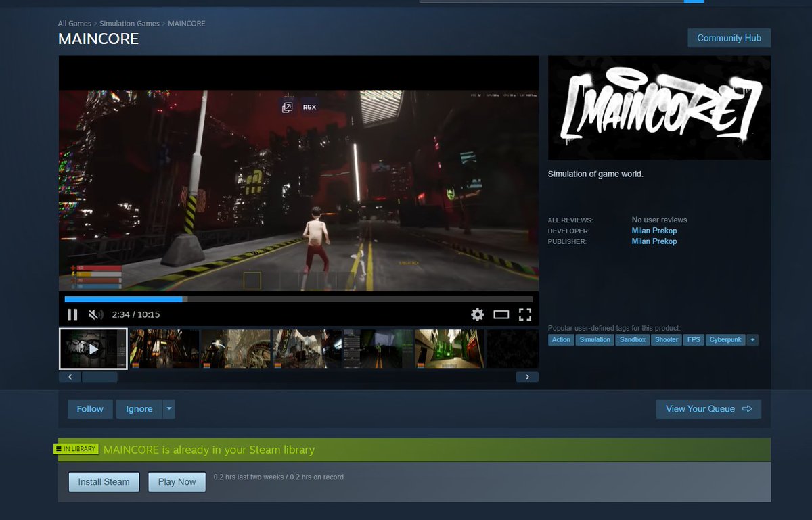Select the second screenshot thumbnail
The height and width of the screenshot is (520, 812).
coord(164,348)
